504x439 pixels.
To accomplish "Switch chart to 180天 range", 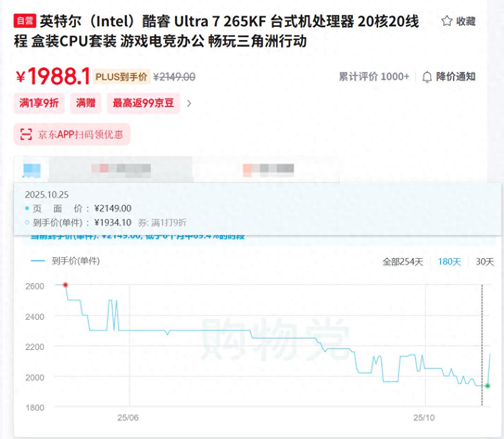I will [x=449, y=261].
